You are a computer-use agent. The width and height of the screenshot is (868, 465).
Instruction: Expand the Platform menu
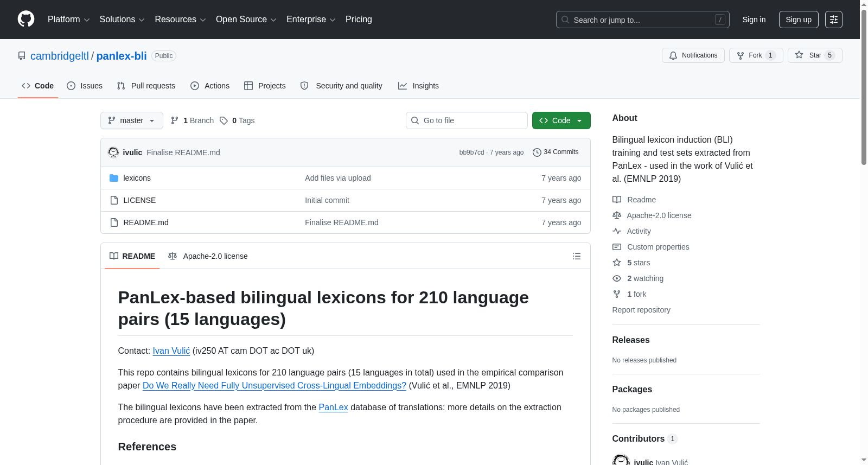coord(69,20)
